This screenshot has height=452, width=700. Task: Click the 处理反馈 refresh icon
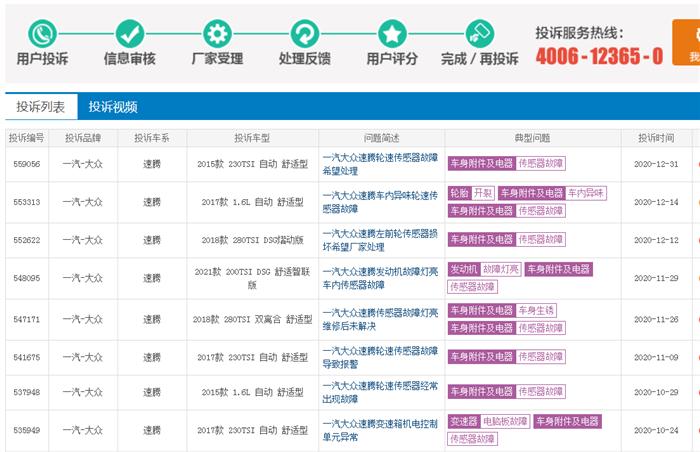304,33
